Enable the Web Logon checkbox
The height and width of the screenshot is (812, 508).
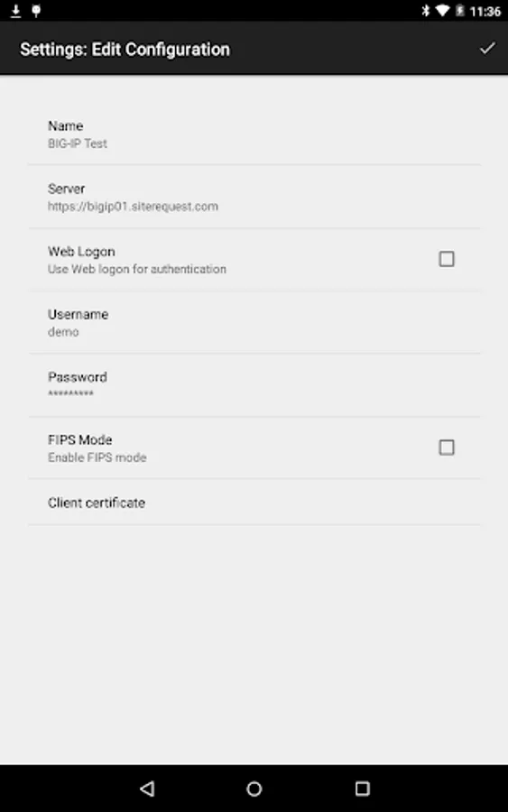(447, 259)
